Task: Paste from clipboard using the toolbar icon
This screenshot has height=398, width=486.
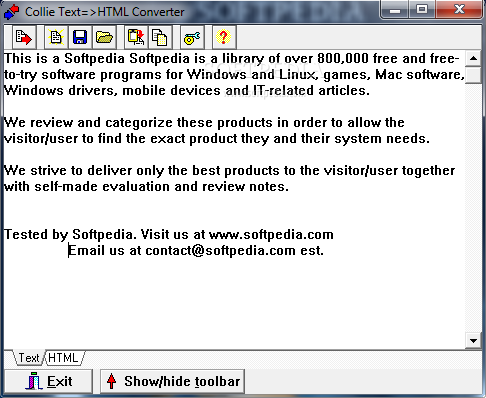Action: coord(136,37)
